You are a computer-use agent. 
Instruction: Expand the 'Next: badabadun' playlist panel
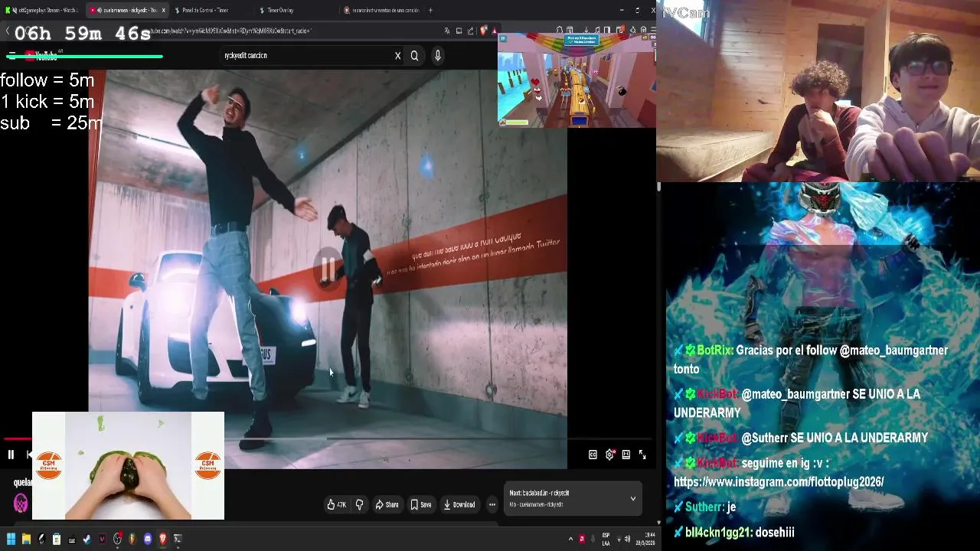632,498
